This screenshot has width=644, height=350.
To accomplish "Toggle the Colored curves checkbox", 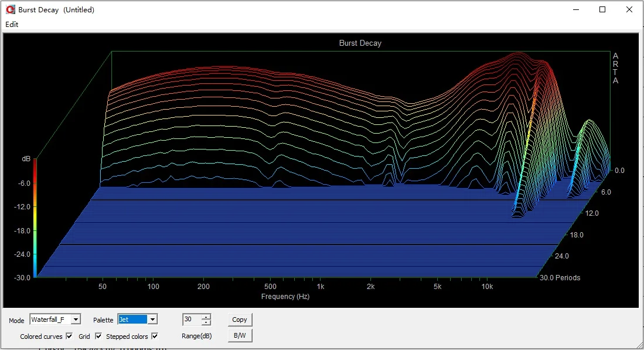I will (69, 337).
